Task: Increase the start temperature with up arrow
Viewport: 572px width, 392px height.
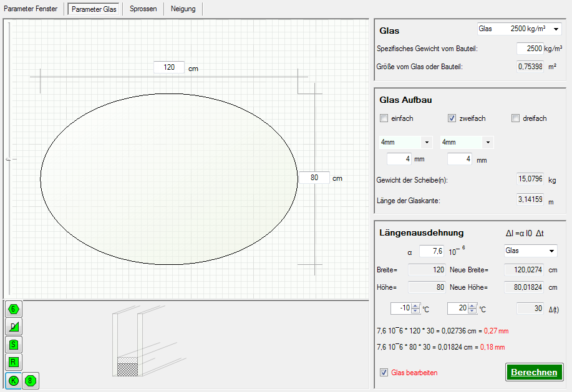Action: 415,305
